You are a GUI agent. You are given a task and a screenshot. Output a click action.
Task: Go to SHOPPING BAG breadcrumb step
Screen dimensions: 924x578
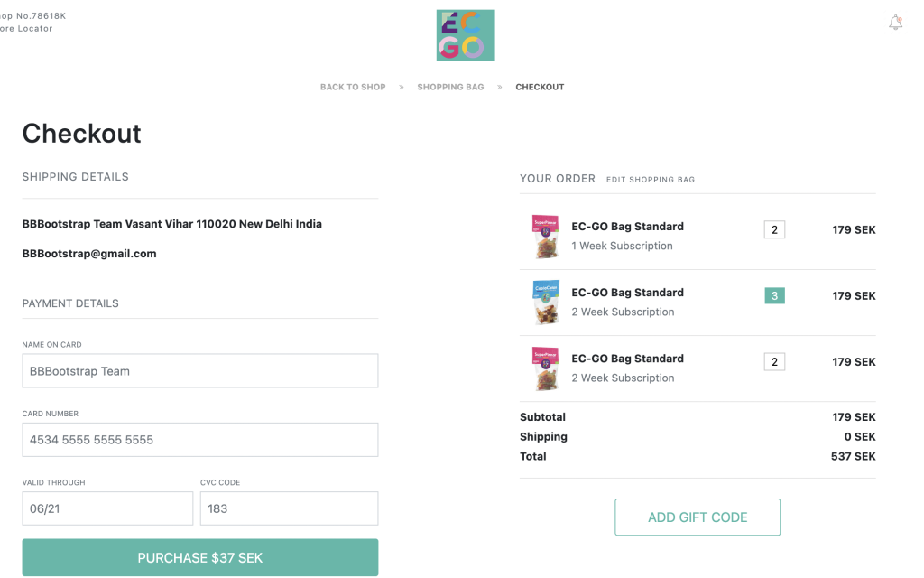click(450, 87)
